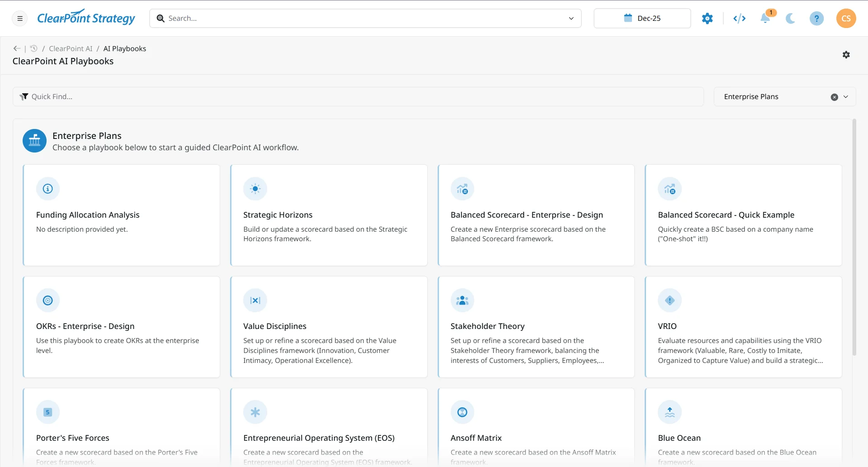The width and height of the screenshot is (868, 467).
Task: Click the calendar icon in period selector
Action: 628,18
